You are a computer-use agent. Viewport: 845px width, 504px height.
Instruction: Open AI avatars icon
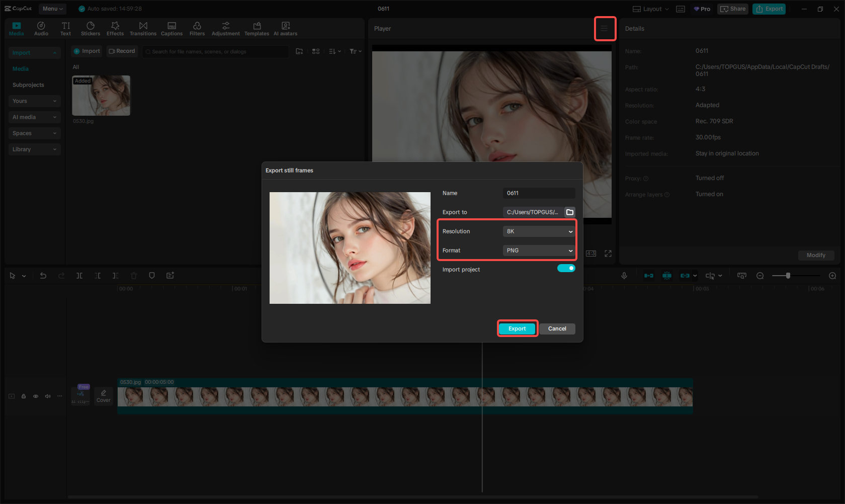point(285,29)
